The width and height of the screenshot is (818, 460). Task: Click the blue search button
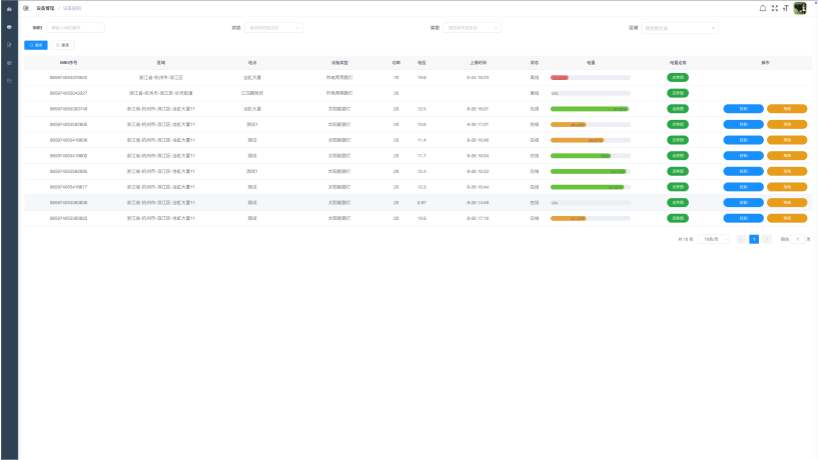tap(36, 45)
